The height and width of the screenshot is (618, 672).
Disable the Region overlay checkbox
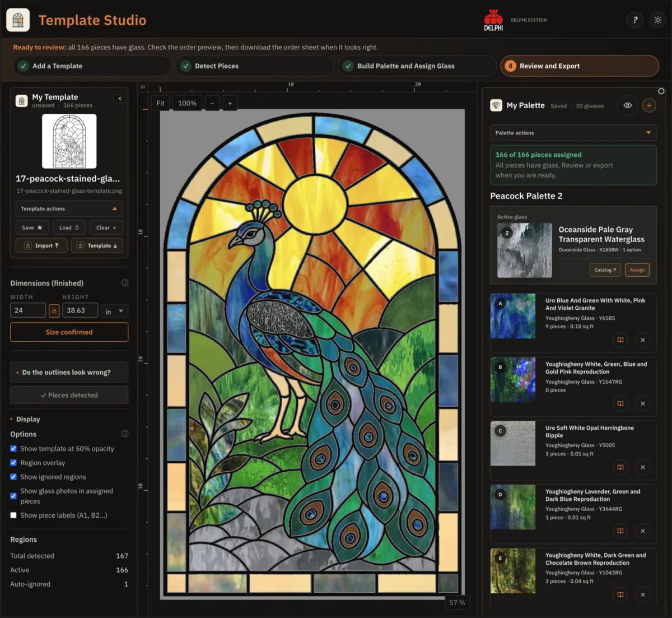13,463
